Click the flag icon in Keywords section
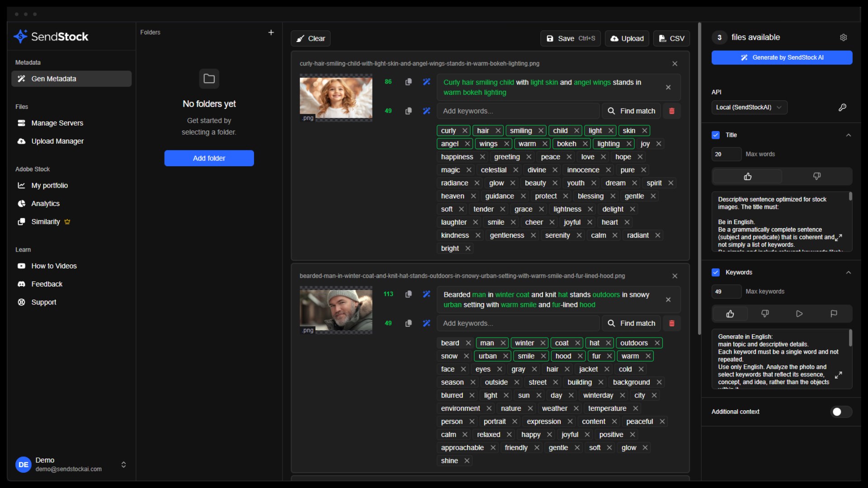The height and width of the screenshot is (488, 868). [x=834, y=314]
